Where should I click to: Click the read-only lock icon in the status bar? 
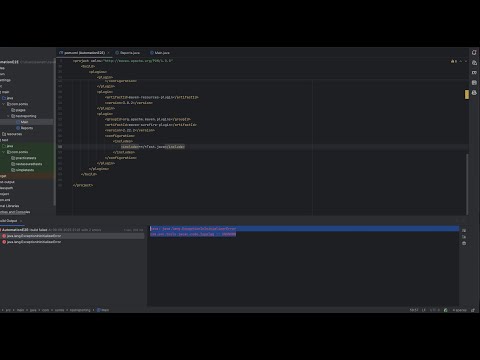coord(473,310)
